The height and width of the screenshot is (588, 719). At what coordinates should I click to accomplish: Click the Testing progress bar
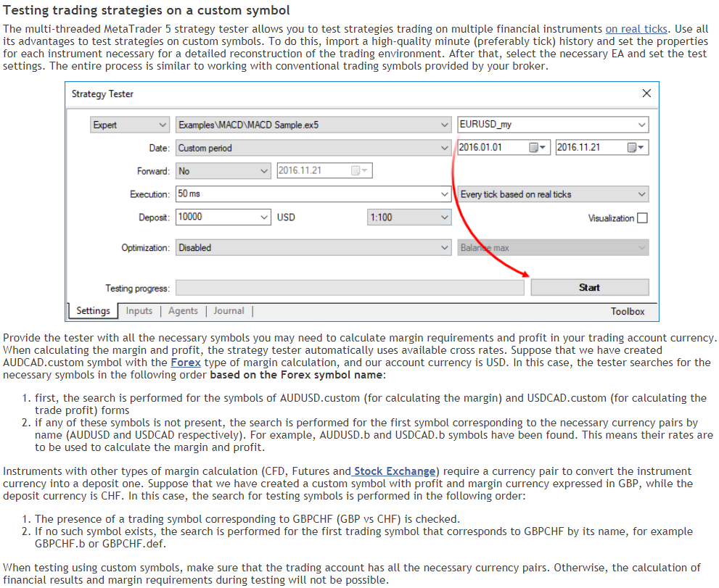pyautogui.click(x=350, y=288)
